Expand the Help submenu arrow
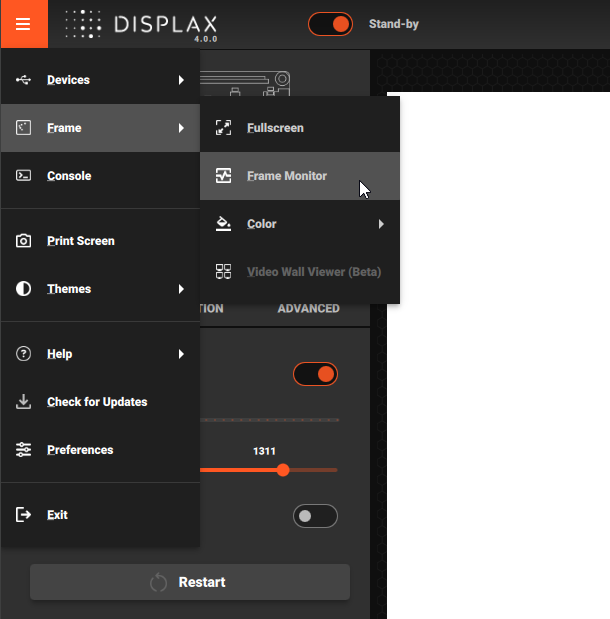Image resolution: width=610 pixels, height=619 pixels. (181, 354)
